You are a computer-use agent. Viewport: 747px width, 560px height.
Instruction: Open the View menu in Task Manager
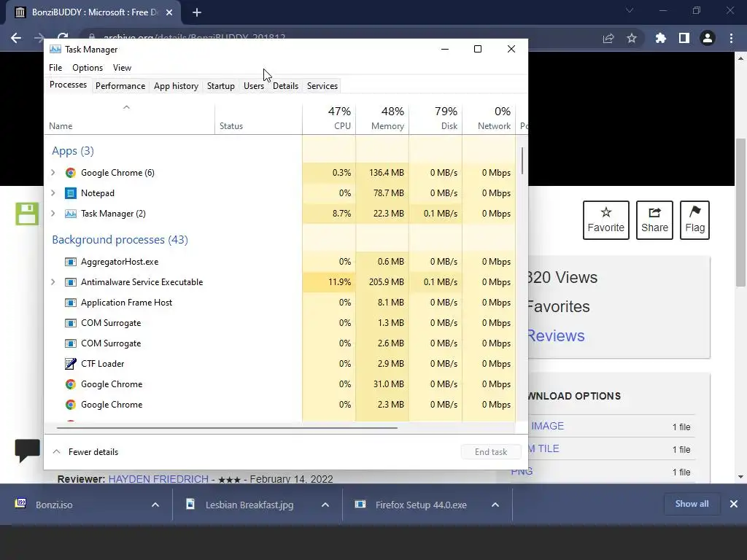(122, 68)
